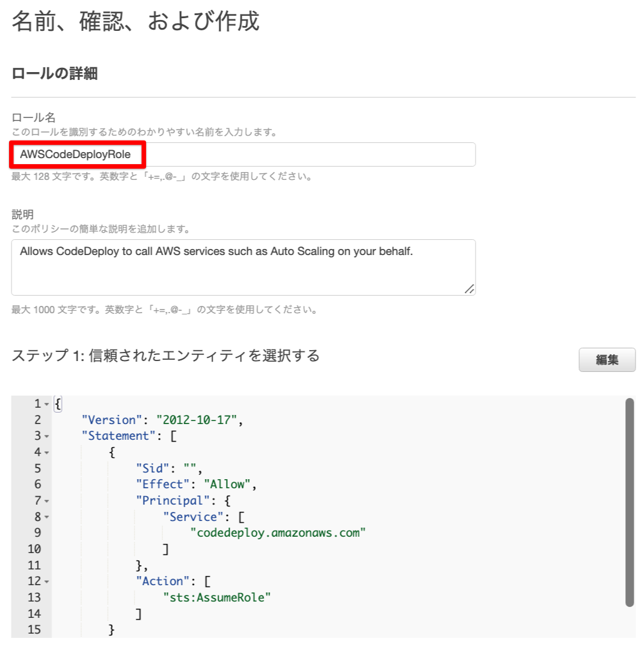Collapse the fold arrow on line 4
This screenshot has width=644, height=650.
pos(47,453)
